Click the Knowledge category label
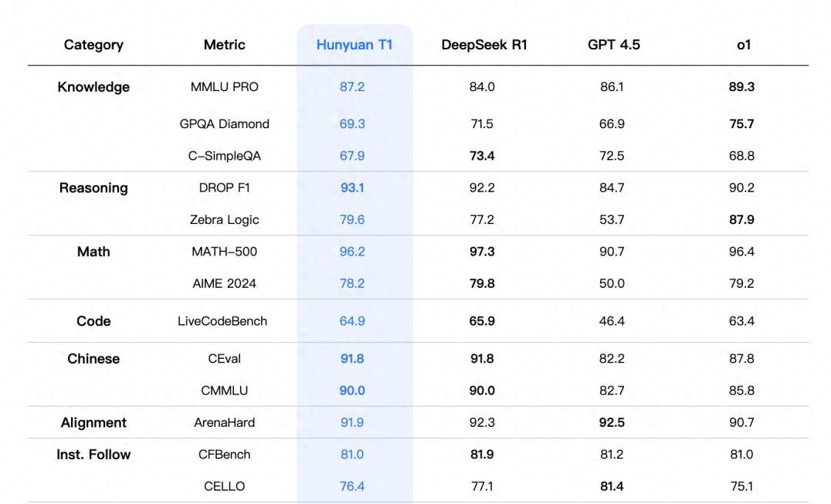The height and width of the screenshot is (504, 831). click(93, 87)
